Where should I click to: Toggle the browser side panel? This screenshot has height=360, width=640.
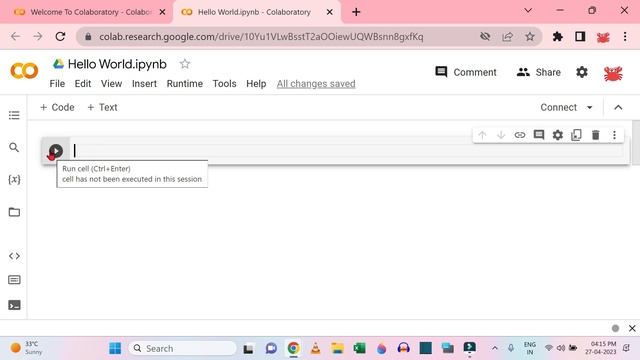coord(580,37)
